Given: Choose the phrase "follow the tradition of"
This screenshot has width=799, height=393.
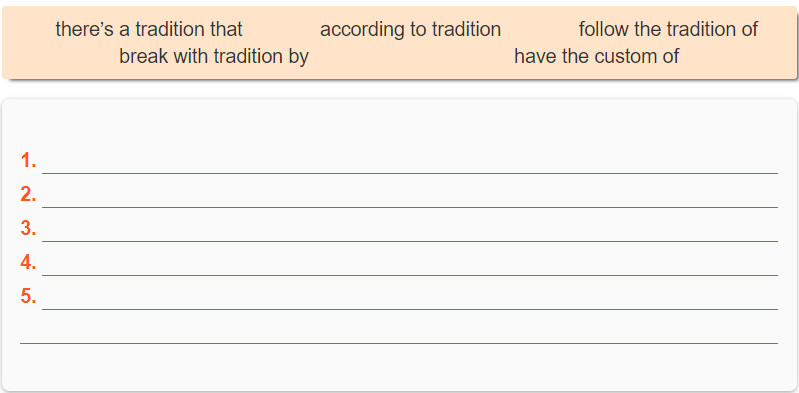Looking at the screenshot, I should click(x=669, y=30).
